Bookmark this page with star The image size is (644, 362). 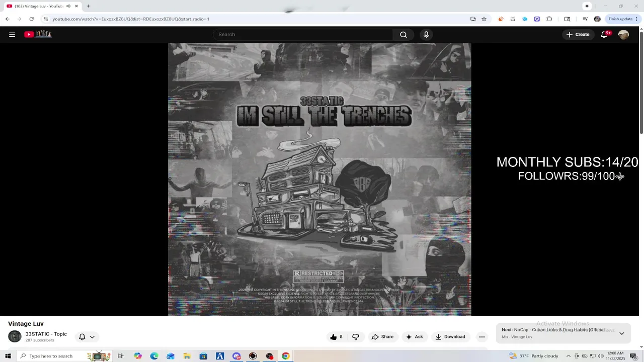[x=484, y=19]
